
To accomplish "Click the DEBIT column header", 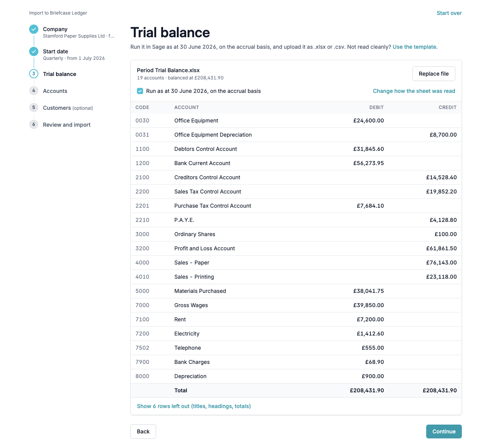I will tap(376, 107).
